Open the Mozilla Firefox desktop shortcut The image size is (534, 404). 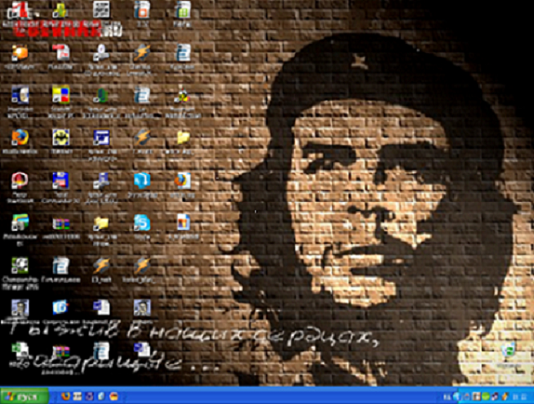coord(20,137)
